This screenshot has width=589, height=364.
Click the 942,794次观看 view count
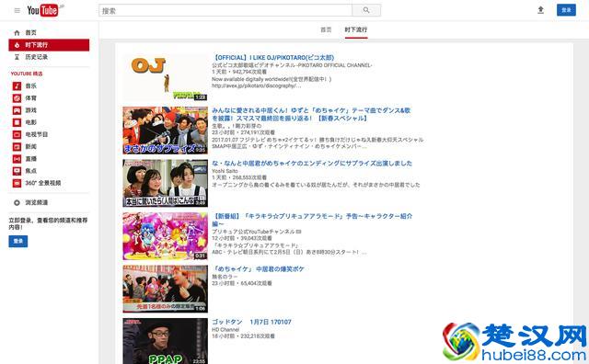pyautogui.click(x=249, y=72)
